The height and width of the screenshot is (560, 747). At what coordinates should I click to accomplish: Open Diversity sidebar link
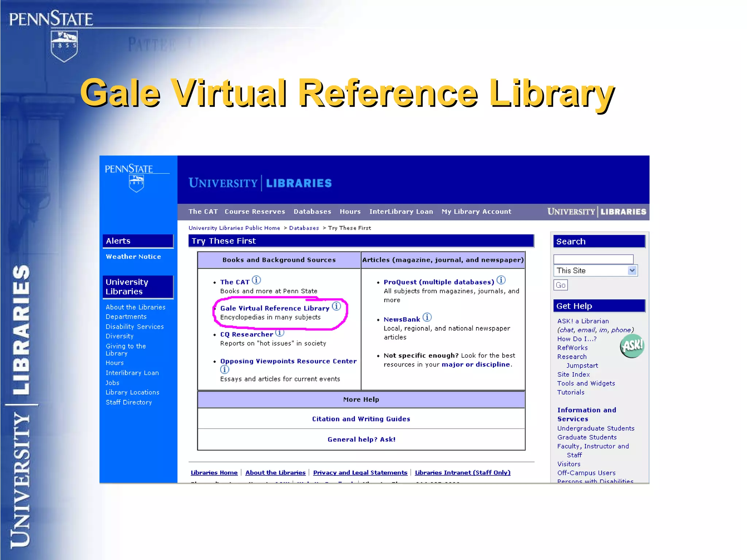pos(119,336)
